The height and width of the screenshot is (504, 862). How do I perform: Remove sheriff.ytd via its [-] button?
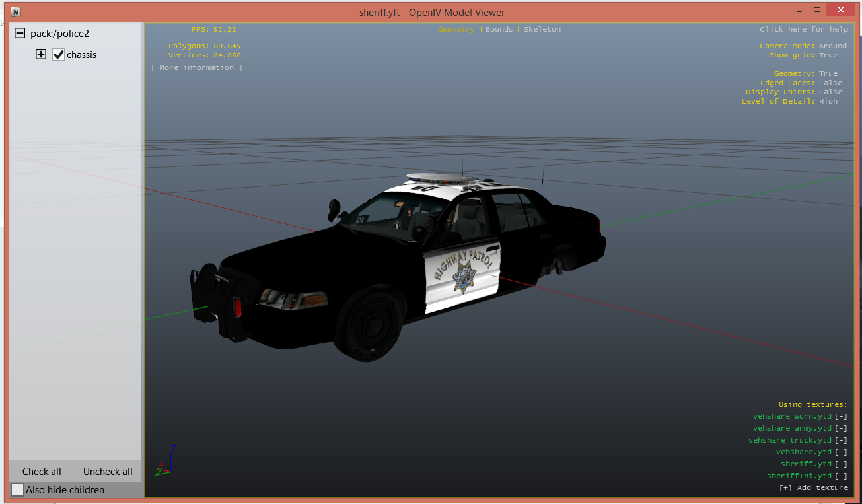[841, 464]
